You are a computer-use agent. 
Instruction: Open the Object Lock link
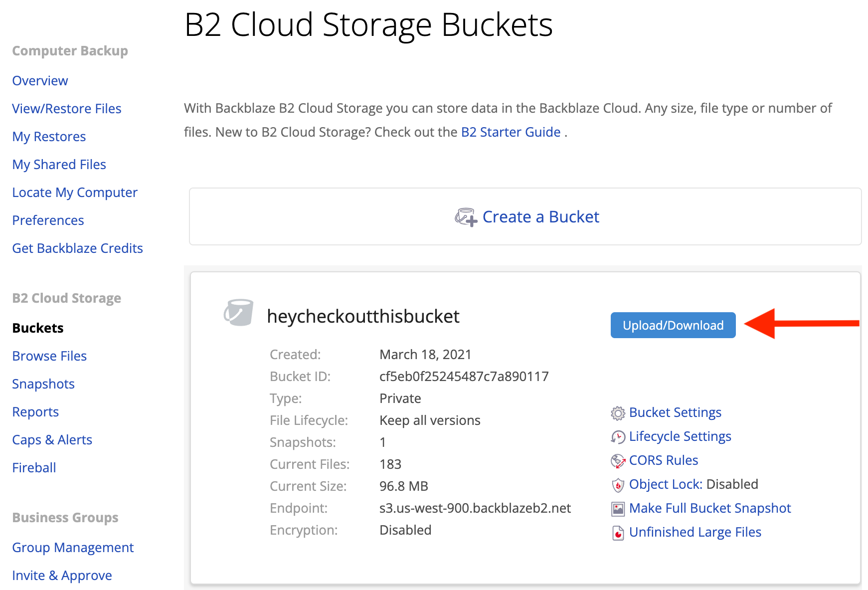click(x=666, y=484)
